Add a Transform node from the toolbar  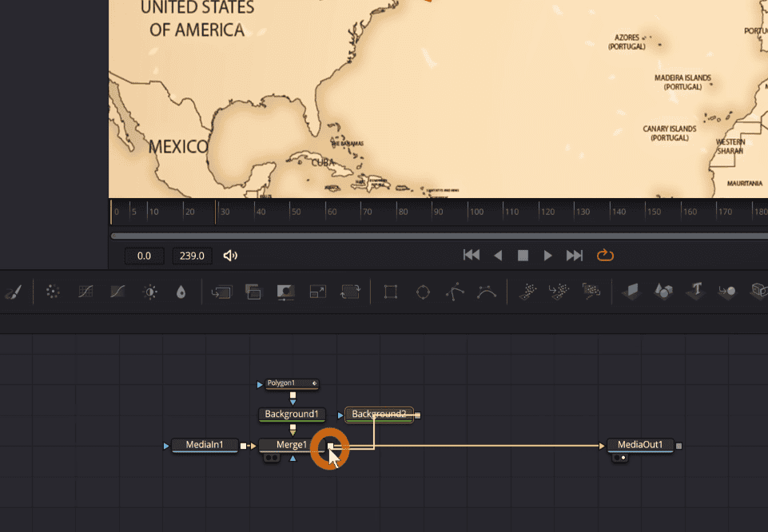pyautogui.click(x=350, y=292)
